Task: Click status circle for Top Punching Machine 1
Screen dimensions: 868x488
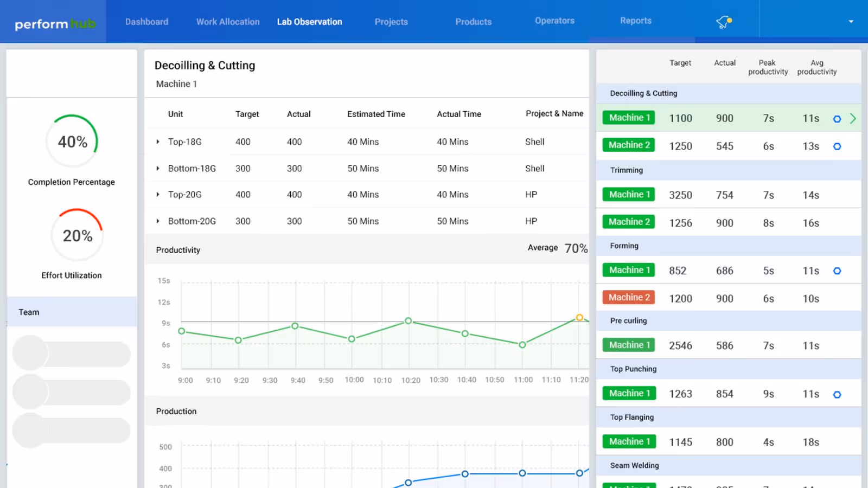Action: 837,395
